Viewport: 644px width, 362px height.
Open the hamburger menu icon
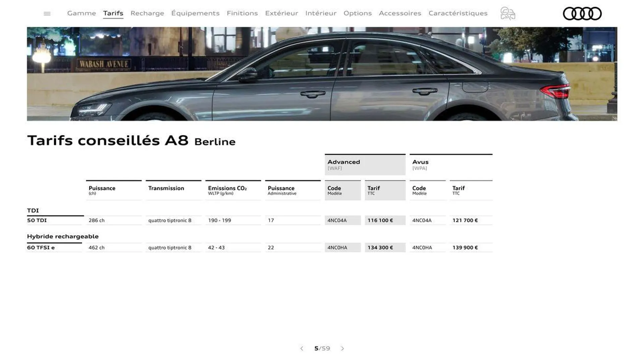(x=47, y=14)
